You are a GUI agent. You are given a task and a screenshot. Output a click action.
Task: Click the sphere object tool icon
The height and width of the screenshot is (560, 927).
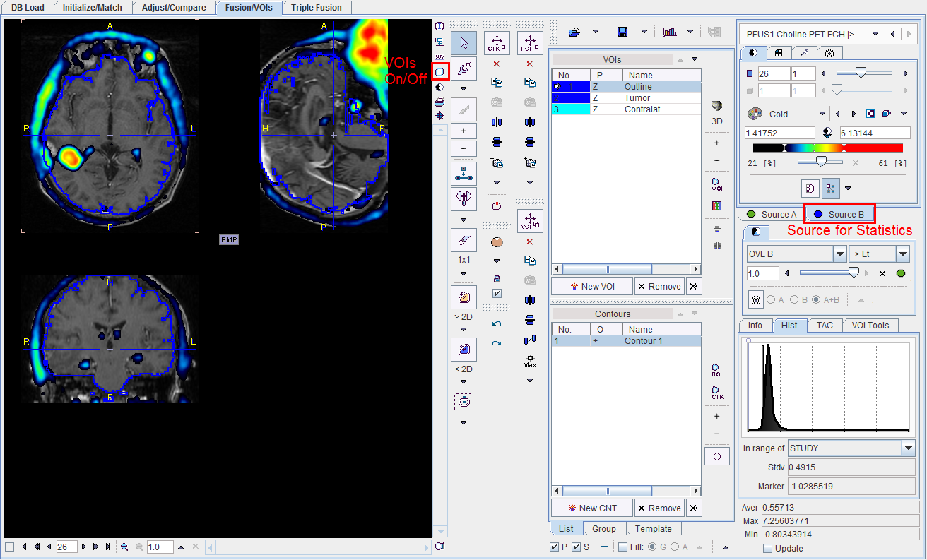(x=497, y=242)
